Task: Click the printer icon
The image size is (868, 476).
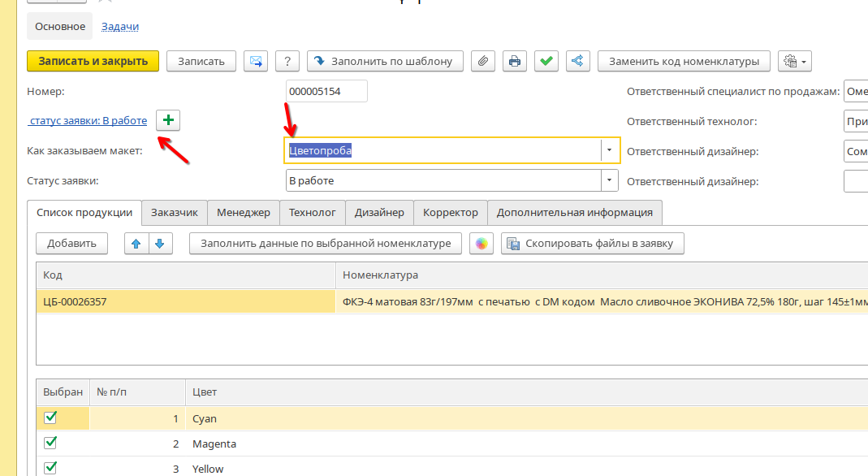Action: 514,61
